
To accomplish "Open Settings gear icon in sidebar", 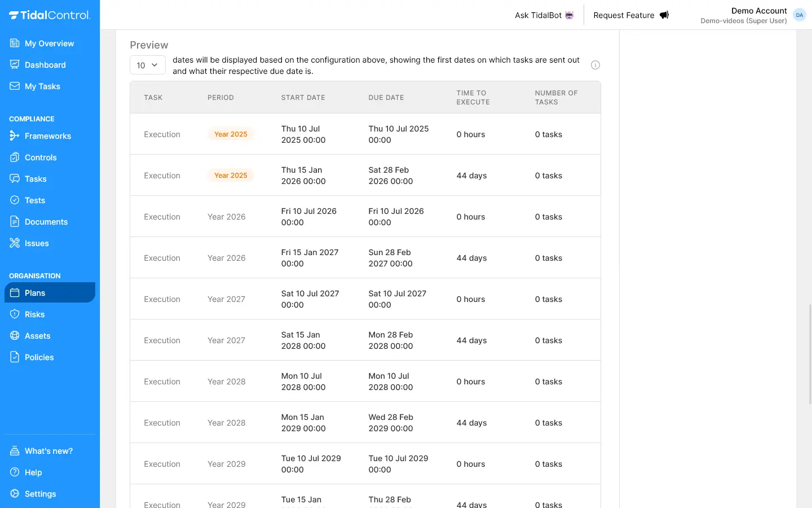I will pos(15,494).
